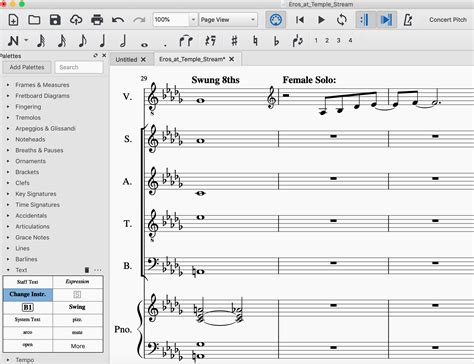Open the Text palette more options menu
The height and width of the screenshot is (364, 474).
[98, 270]
